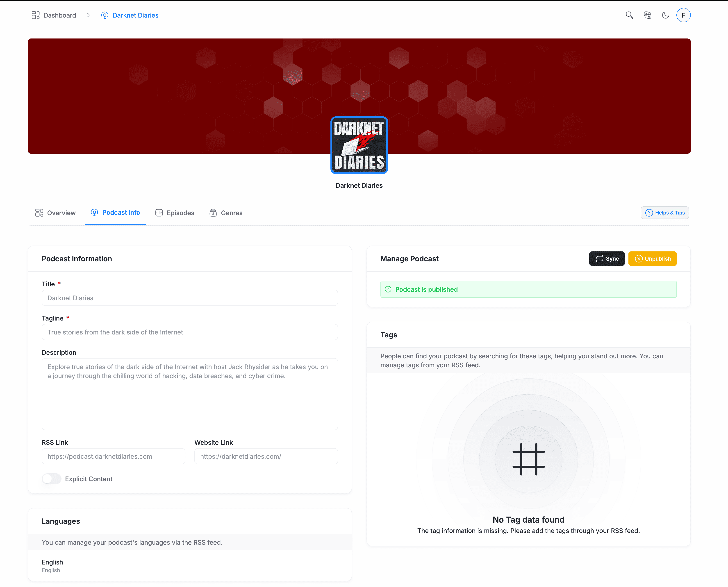Click the 'Manage Podcast' heading
The height and width of the screenshot is (587, 728).
click(409, 259)
